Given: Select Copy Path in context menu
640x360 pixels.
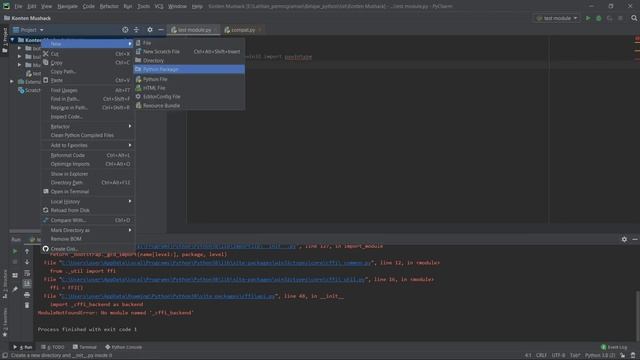Looking at the screenshot, I should 88,71.
